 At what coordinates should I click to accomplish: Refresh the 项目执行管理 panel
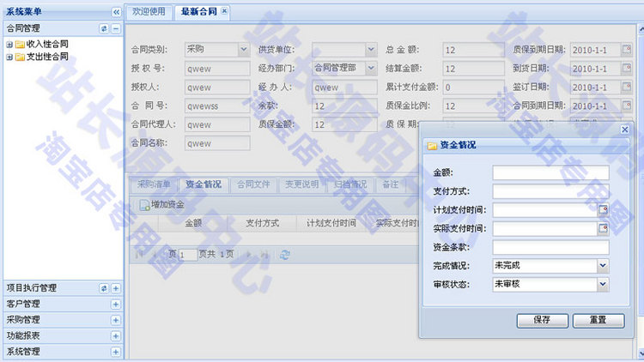coord(104,288)
